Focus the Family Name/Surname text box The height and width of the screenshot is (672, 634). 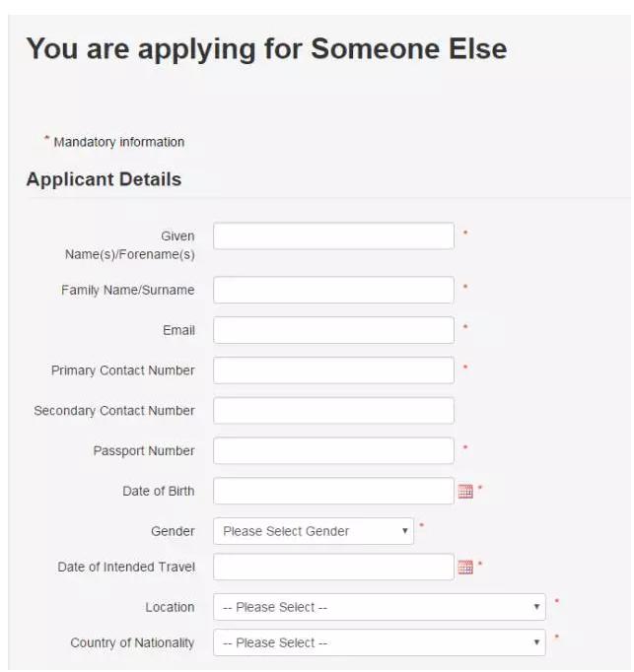[333, 290]
